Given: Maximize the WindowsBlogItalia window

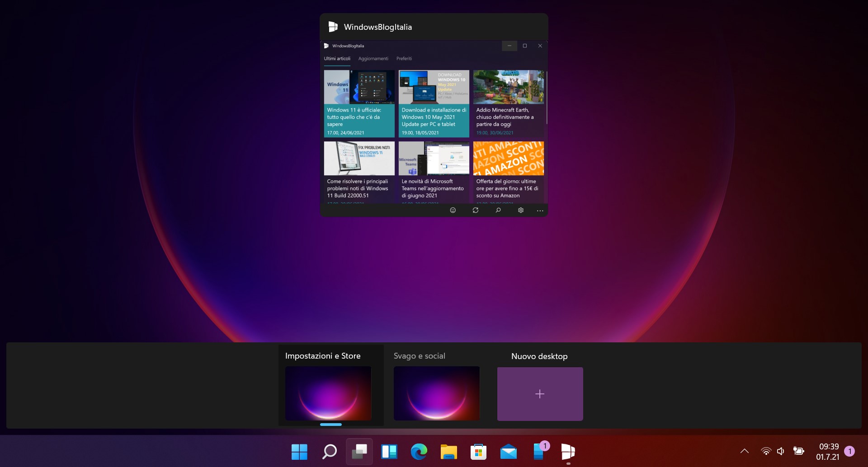Looking at the screenshot, I should point(525,46).
